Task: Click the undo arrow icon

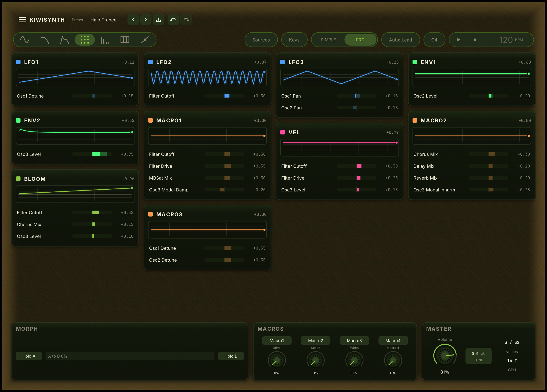Action: [x=173, y=20]
